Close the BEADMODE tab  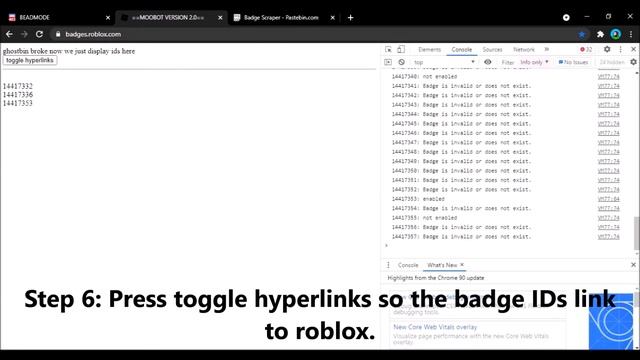click(108, 18)
